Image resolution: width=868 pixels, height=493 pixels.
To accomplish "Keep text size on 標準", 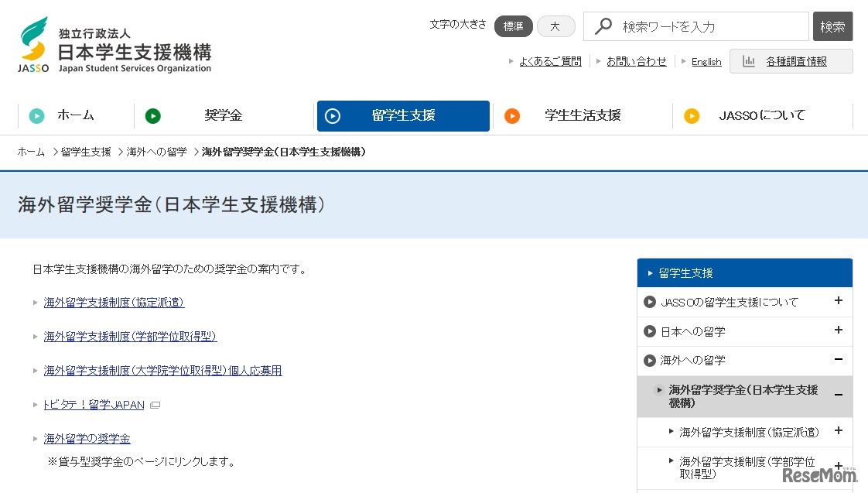I will pos(513,26).
